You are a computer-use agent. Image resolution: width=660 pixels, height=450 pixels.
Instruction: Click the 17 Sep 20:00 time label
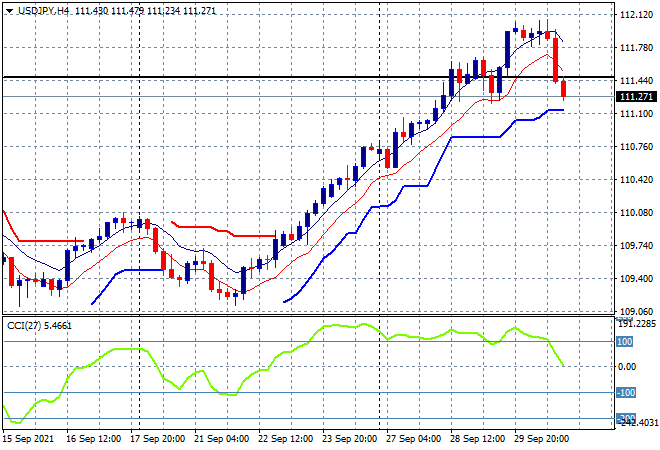(x=157, y=439)
